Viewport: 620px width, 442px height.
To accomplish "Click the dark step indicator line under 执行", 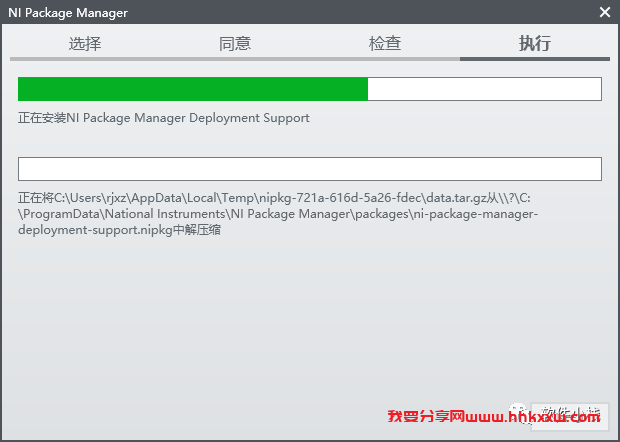I will coord(535,59).
